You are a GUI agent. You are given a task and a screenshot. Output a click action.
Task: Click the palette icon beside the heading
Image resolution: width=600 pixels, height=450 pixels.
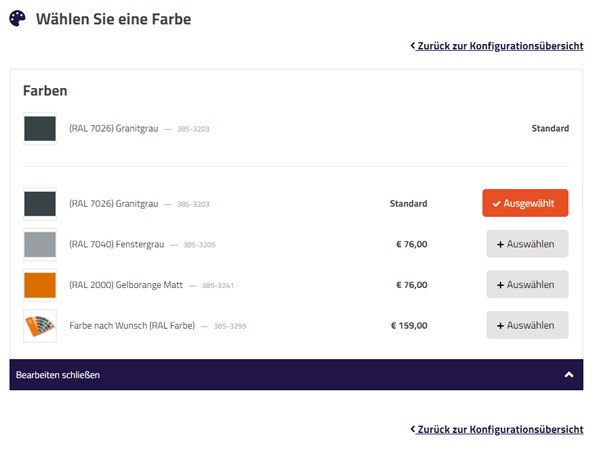(x=17, y=19)
